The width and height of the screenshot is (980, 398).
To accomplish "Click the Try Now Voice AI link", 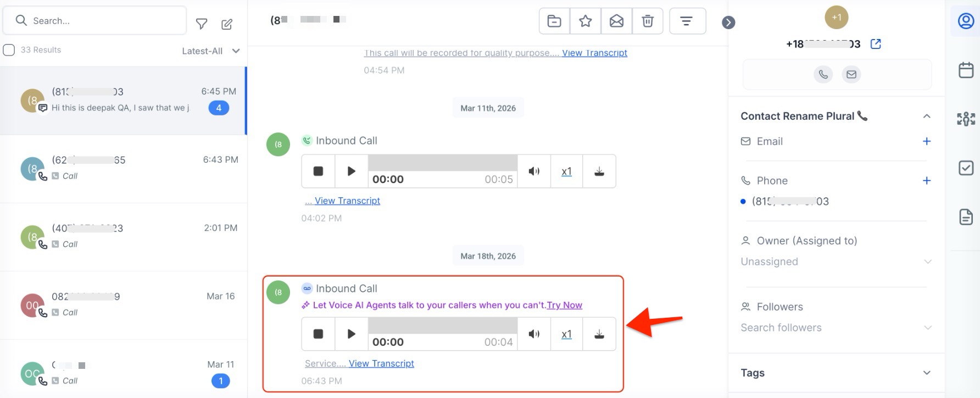I will tap(564, 305).
